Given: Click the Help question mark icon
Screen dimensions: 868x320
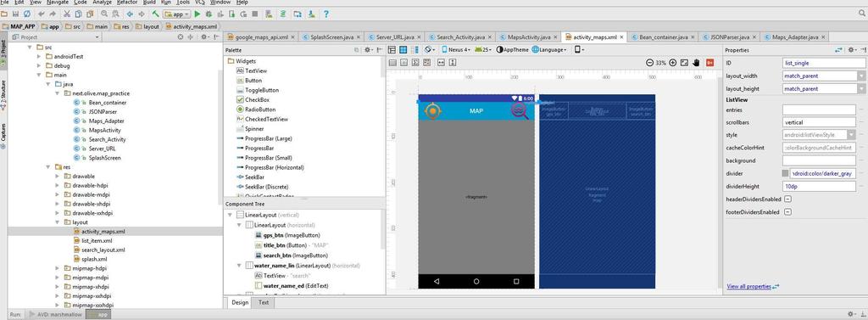Looking at the screenshot, I should (x=326, y=14).
